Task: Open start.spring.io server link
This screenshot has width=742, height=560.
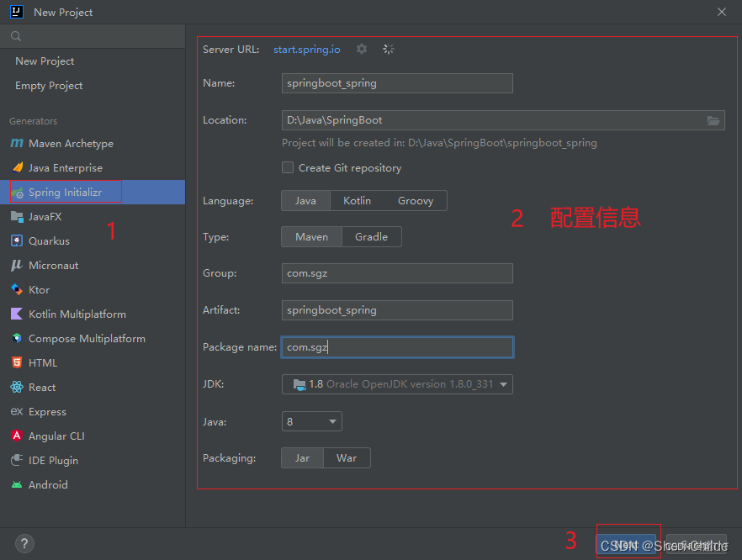Action: (x=306, y=49)
